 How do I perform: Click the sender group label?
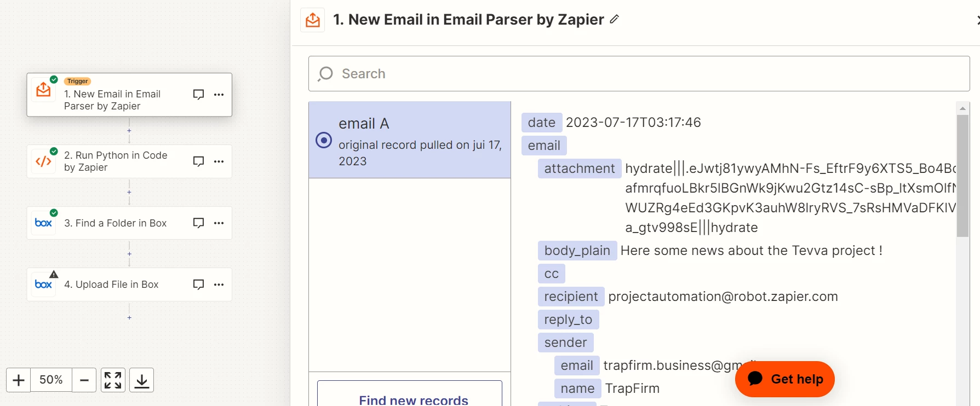[x=566, y=343]
